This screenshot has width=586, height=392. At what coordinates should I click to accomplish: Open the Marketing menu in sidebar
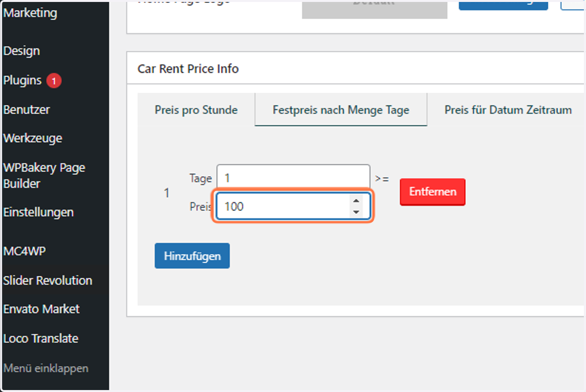click(x=30, y=13)
